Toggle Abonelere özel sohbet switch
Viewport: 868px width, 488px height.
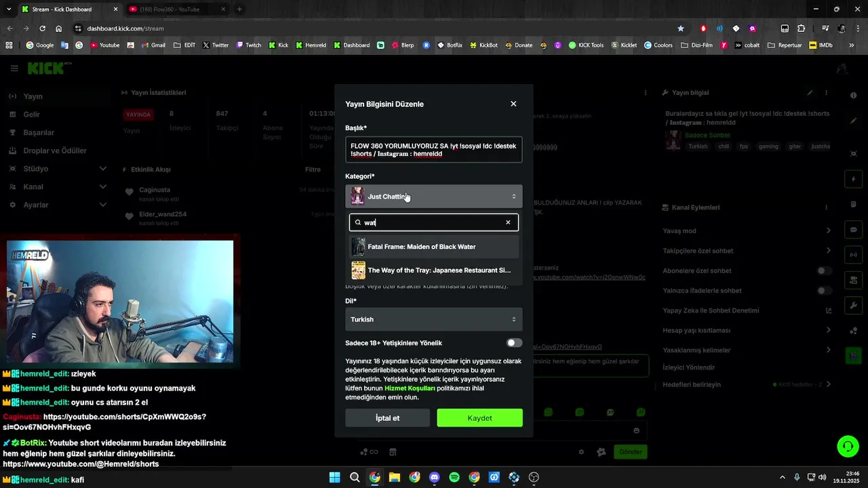[x=824, y=270]
